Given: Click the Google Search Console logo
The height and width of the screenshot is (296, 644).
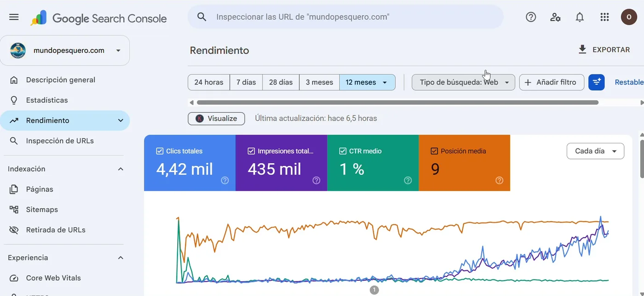Looking at the screenshot, I should coord(98,18).
